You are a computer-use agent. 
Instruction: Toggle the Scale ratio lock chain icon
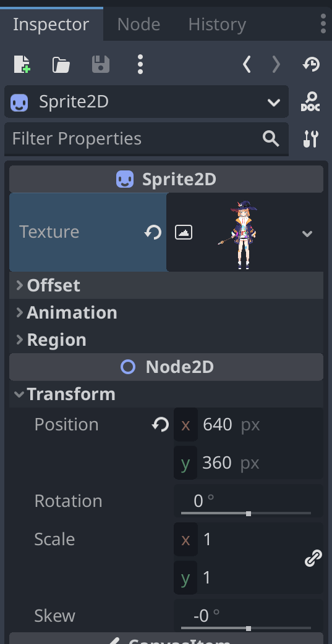click(313, 559)
